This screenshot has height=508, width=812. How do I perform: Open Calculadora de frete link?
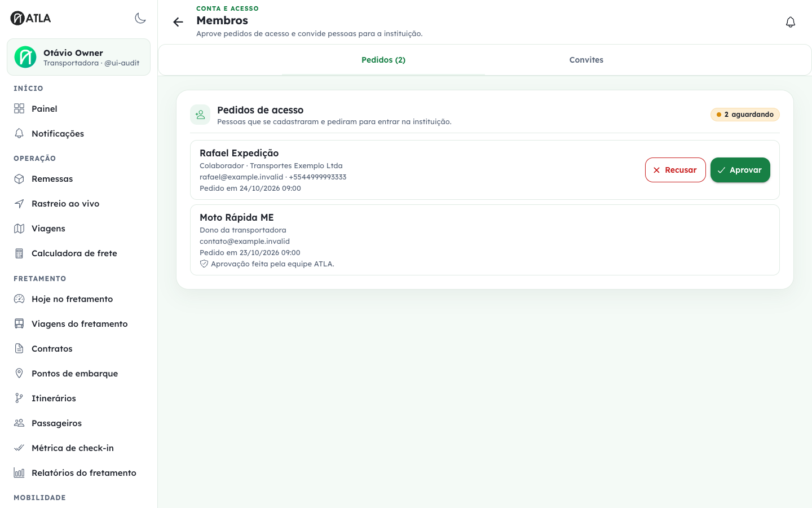click(78, 253)
